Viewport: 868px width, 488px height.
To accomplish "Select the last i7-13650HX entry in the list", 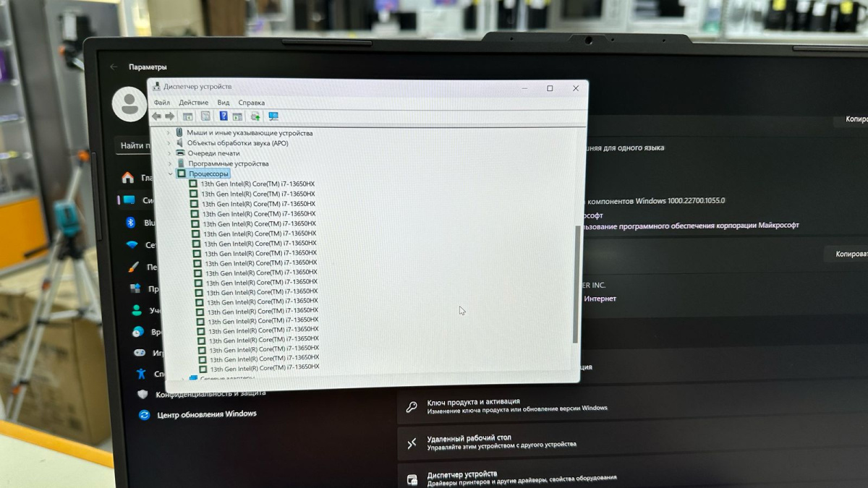I will click(264, 369).
